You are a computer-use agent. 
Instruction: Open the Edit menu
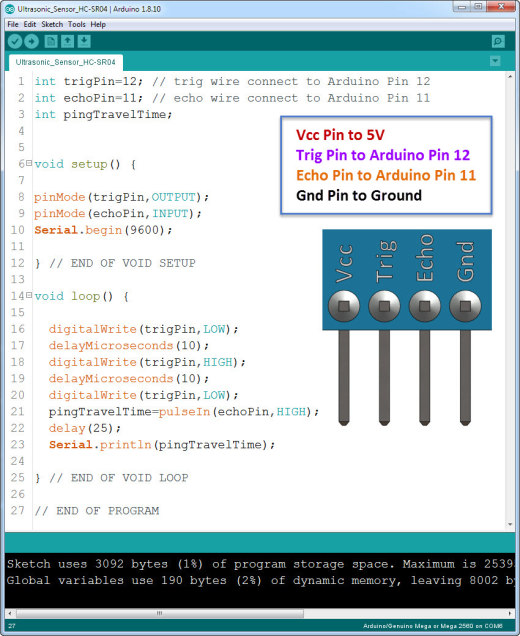coord(30,24)
